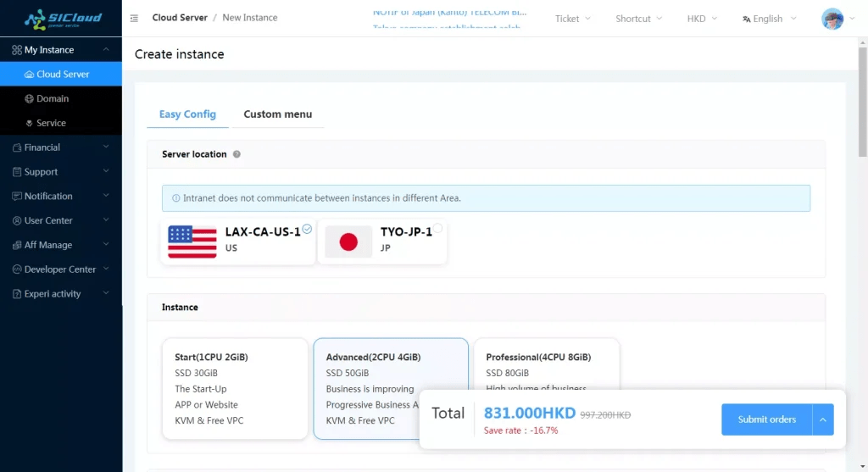
Task: Click the Japan flag icon
Action: (348, 242)
